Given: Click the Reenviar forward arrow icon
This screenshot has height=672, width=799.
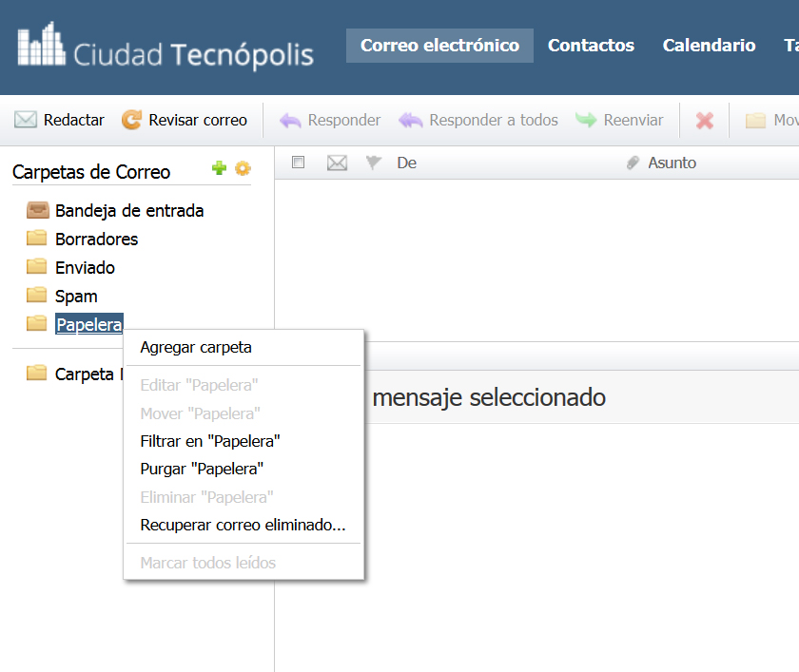Looking at the screenshot, I should pyautogui.click(x=586, y=120).
